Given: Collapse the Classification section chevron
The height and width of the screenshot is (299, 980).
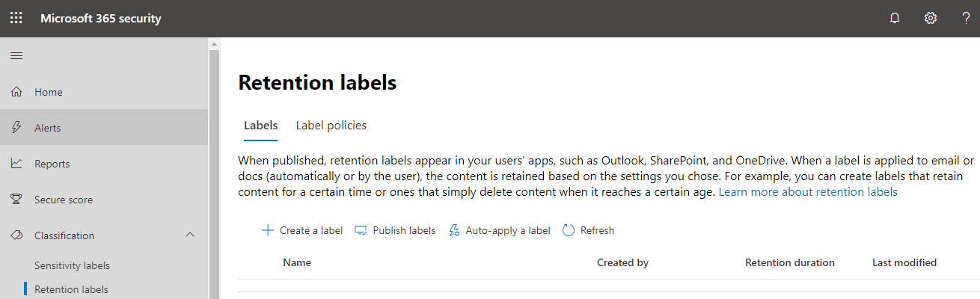Looking at the screenshot, I should [x=190, y=235].
